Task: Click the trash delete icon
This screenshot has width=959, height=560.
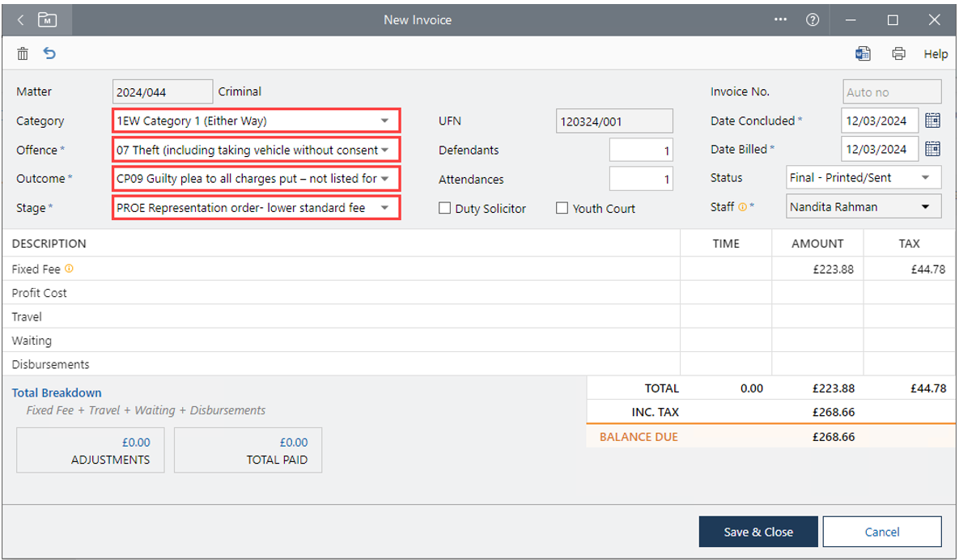Action: [23, 54]
